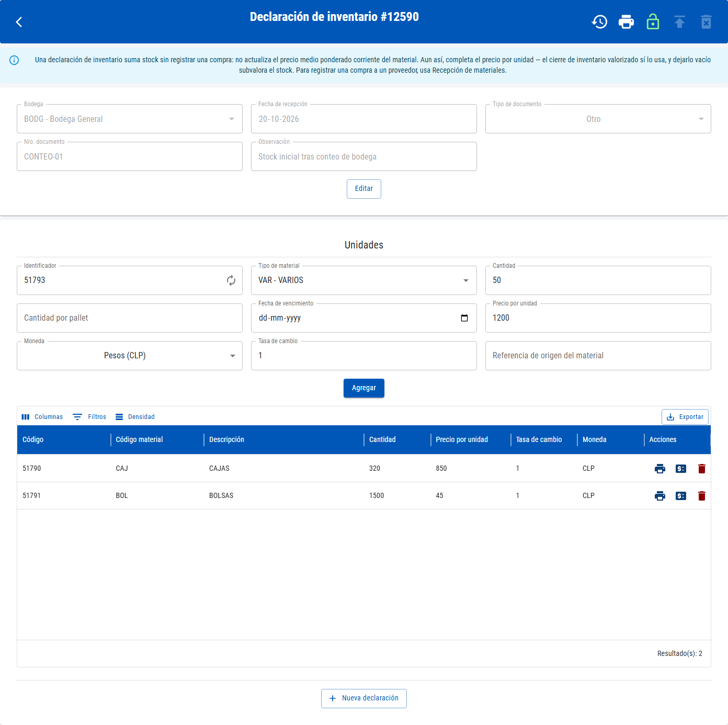Edit price for row 51791

[x=681, y=496]
